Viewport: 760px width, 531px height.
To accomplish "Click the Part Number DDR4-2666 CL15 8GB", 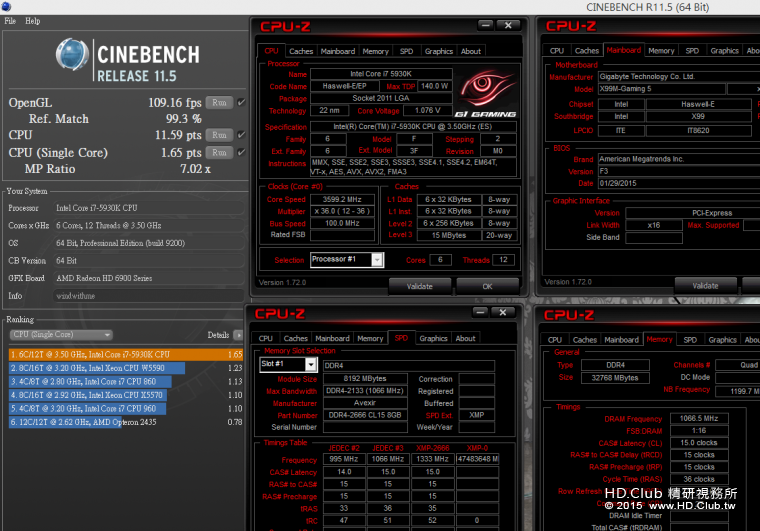I will click(x=365, y=415).
